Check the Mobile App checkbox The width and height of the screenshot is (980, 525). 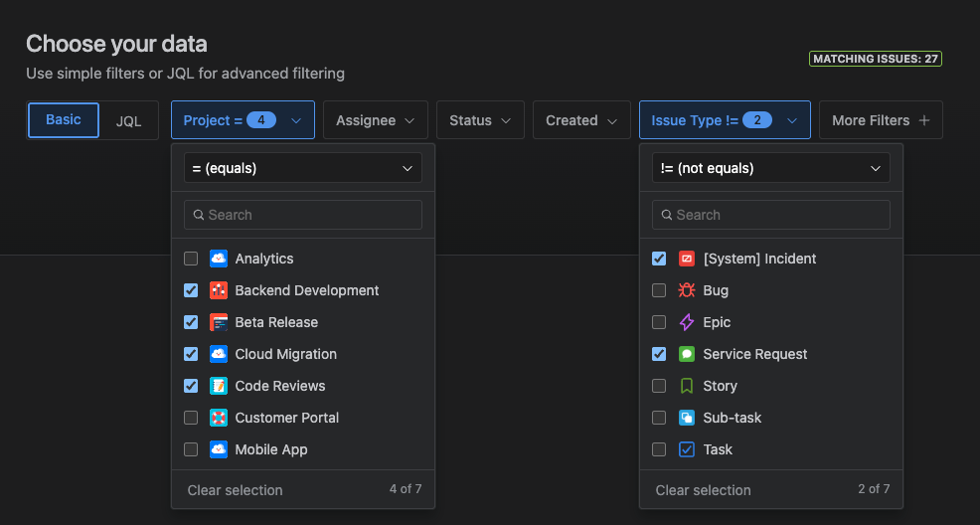point(191,449)
